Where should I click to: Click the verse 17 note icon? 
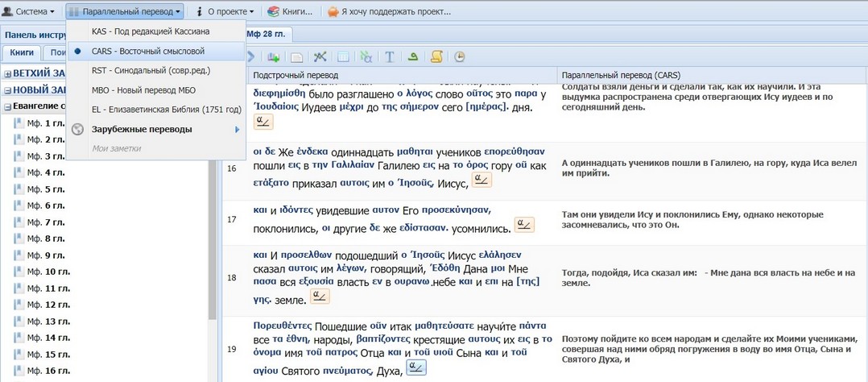click(x=524, y=225)
